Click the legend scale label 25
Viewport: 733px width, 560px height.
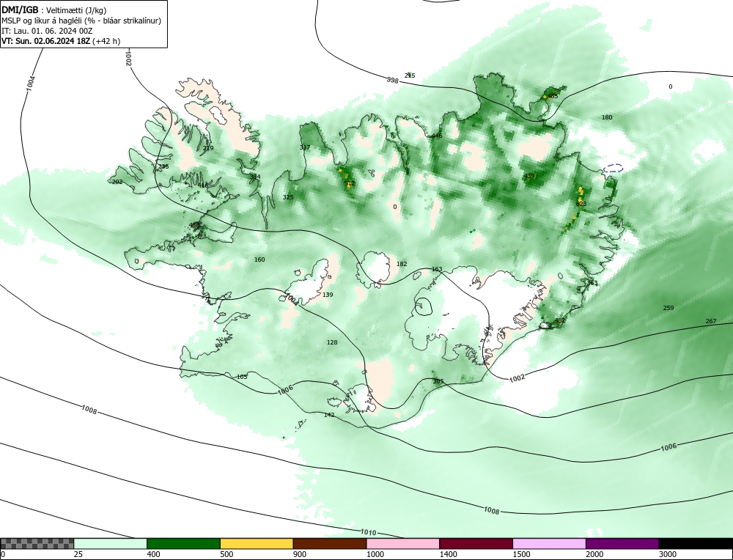78,554
